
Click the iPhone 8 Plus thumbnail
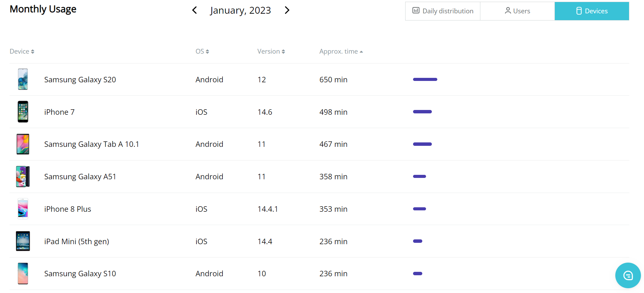coord(23,209)
